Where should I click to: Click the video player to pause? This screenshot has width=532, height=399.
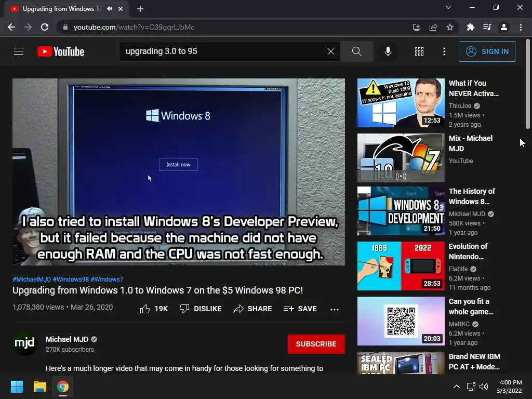pyautogui.click(x=179, y=171)
